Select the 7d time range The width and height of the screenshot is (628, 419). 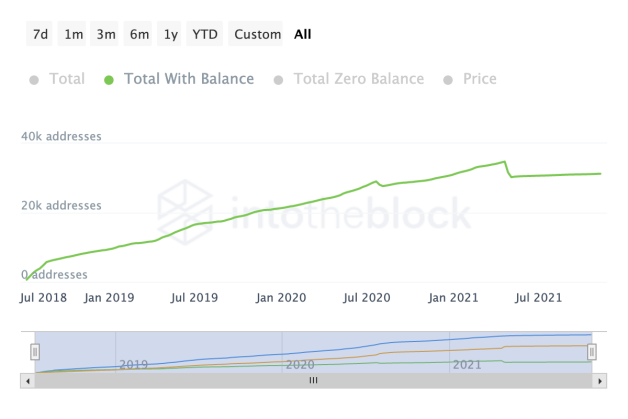pos(40,34)
